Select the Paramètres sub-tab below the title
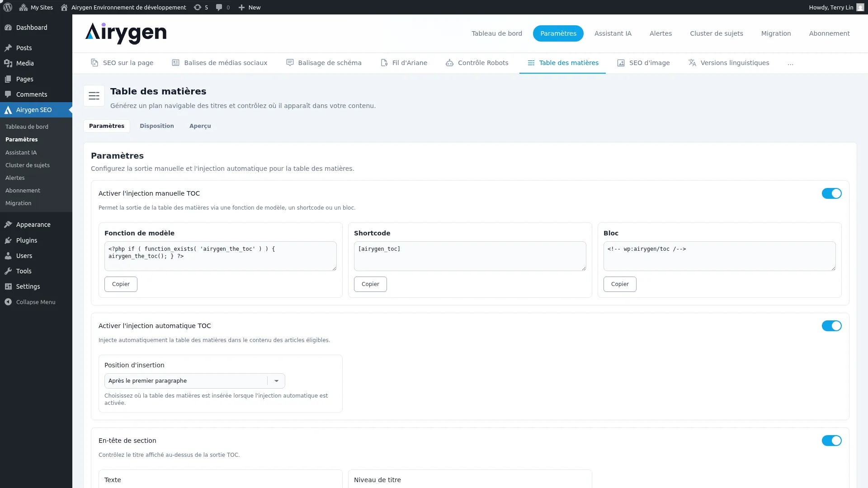Viewport: 868px width, 488px height. coord(107,126)
